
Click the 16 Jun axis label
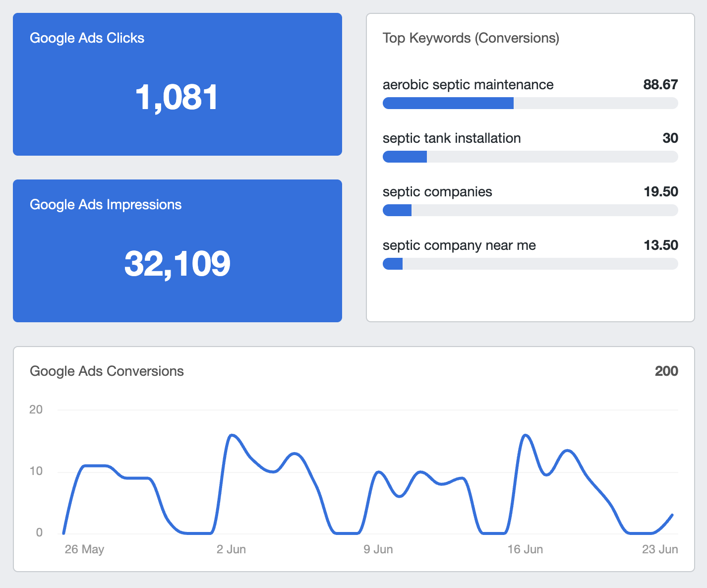(525, 549)
